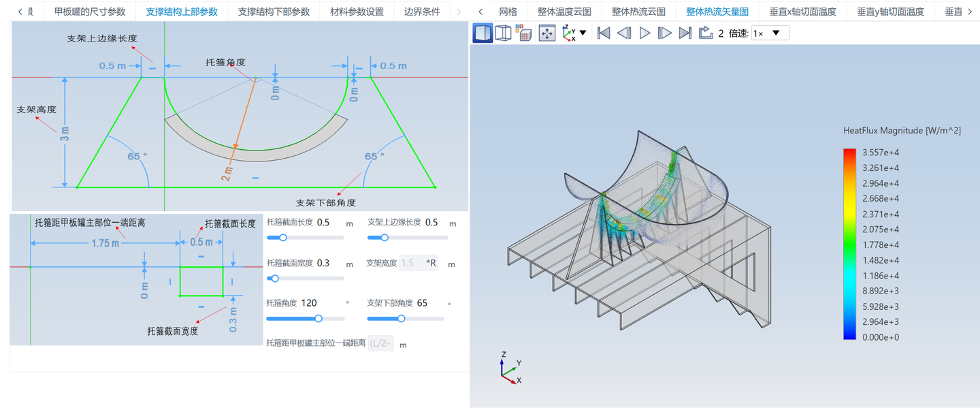Image resolution: width=980 pixels, height=410 pixels.
Task: Click the XYZ axis orientation icon
Action: pos(569,33)
